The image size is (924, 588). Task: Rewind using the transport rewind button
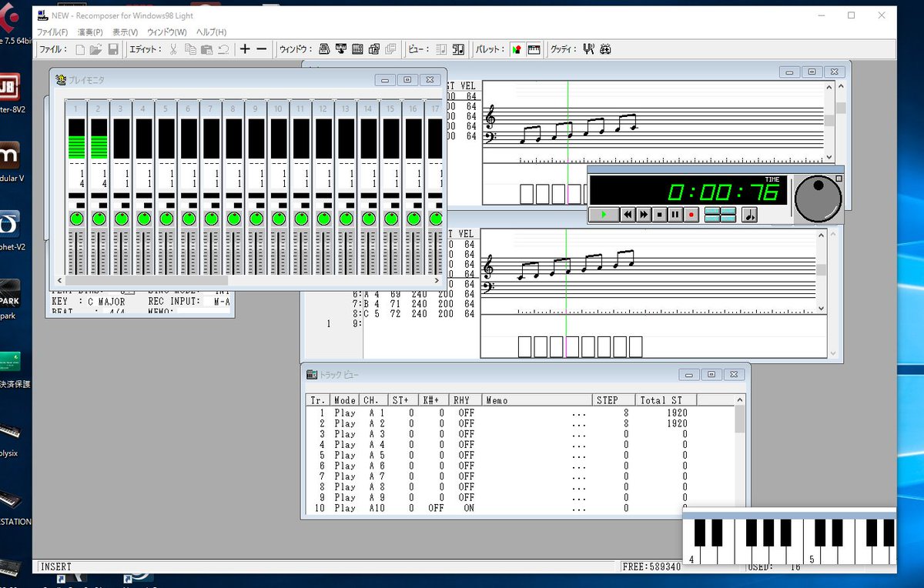tap(628, 215)
